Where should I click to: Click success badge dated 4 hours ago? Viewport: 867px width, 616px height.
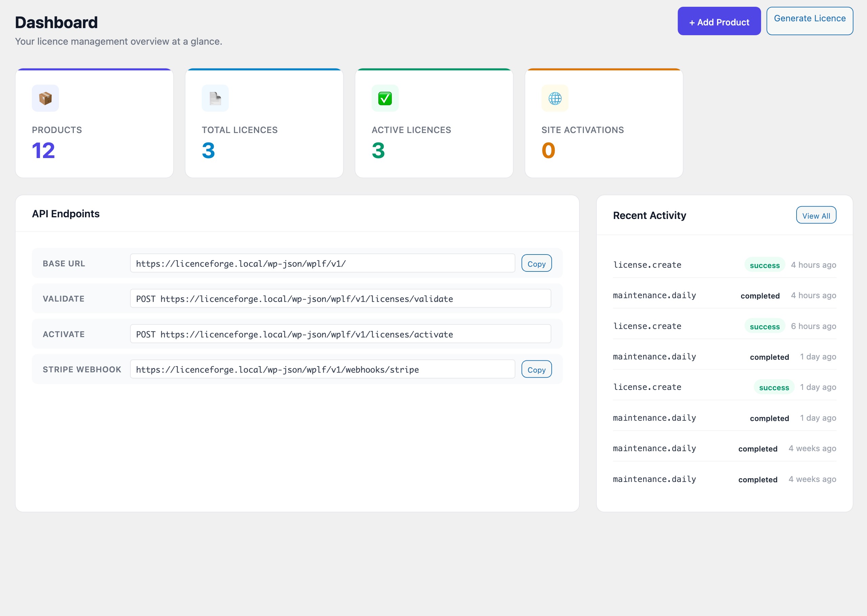point(765,265)
